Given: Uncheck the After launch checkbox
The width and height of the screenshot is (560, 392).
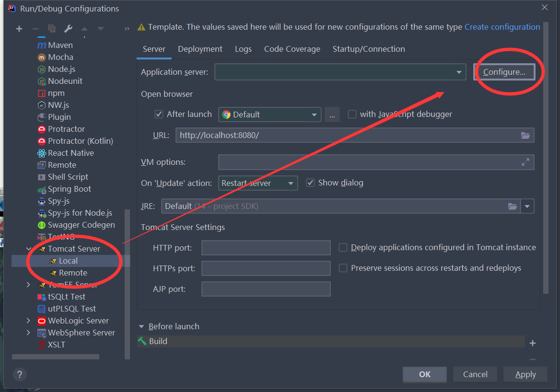Looking at the screenshot, I should click(x=159, y=114).
